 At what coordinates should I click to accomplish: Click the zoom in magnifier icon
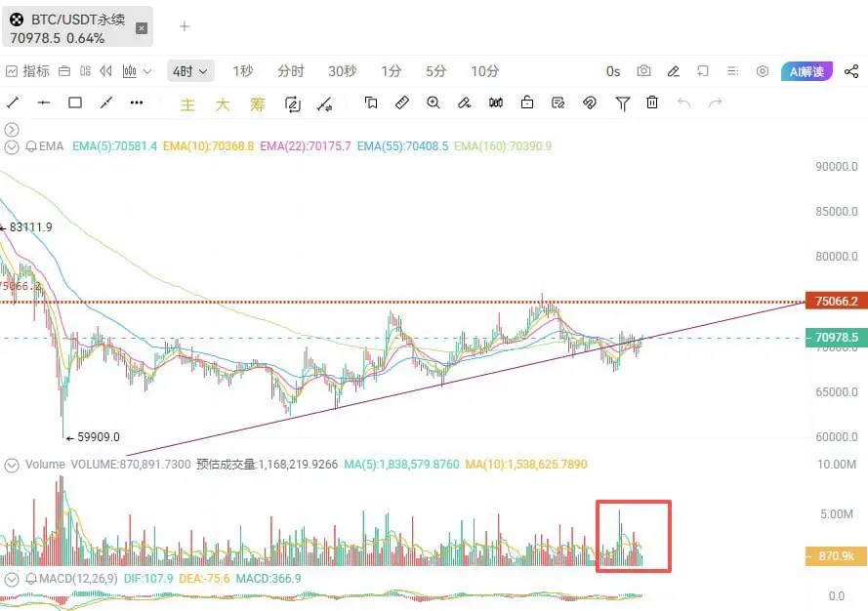[x=434, y=102]
